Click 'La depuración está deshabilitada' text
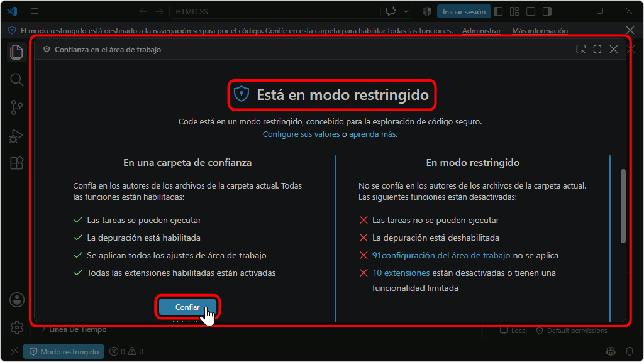 coord(436,238)
